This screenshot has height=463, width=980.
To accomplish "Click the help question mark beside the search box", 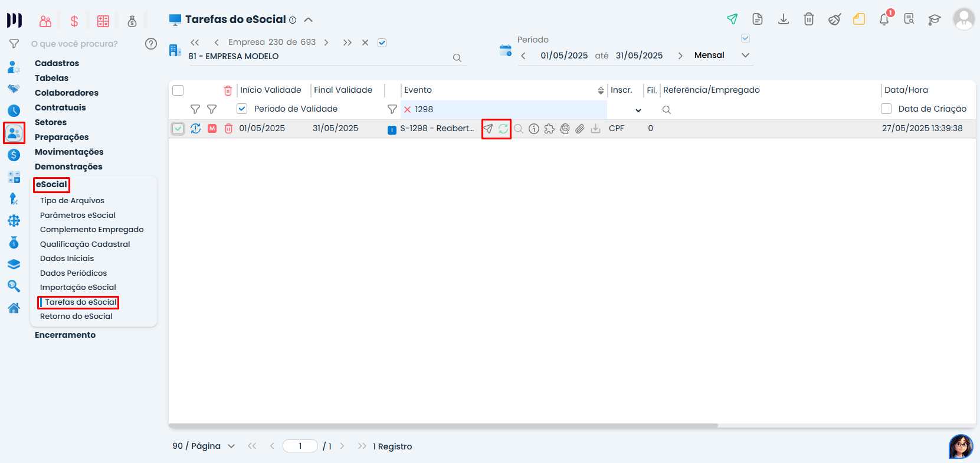I will 151,44.
